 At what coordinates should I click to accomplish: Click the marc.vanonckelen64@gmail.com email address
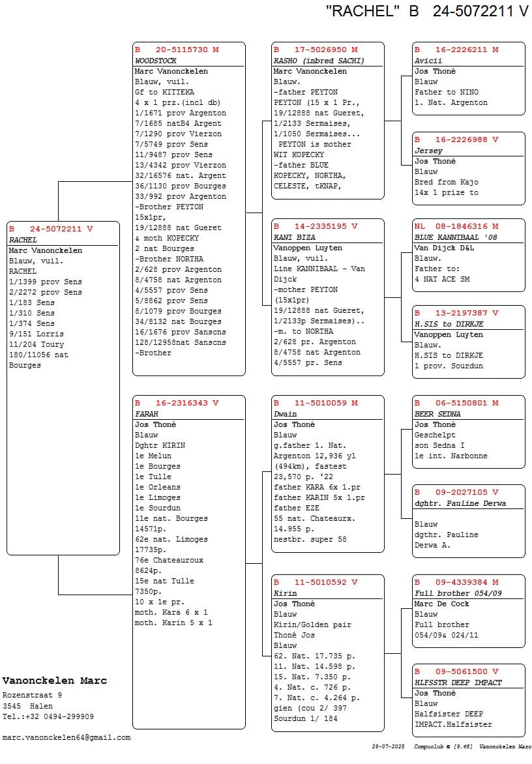66,738
